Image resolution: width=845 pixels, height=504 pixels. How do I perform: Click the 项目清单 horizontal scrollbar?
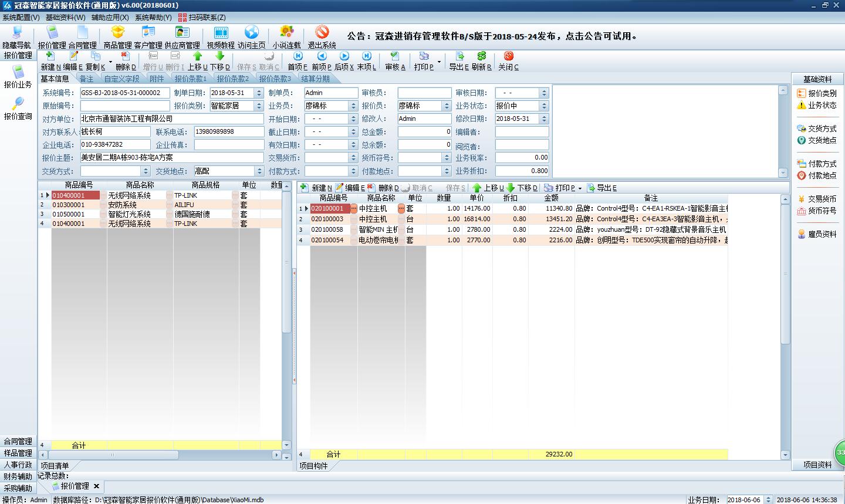pyautogui.click(x=160, y=455)
